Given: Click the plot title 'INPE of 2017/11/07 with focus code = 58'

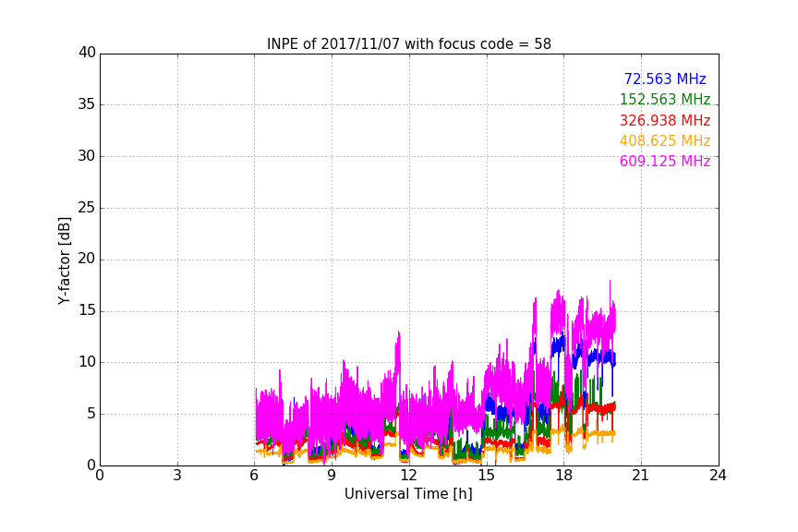Looking at the screenshot, I should click(x=408, y=44).
